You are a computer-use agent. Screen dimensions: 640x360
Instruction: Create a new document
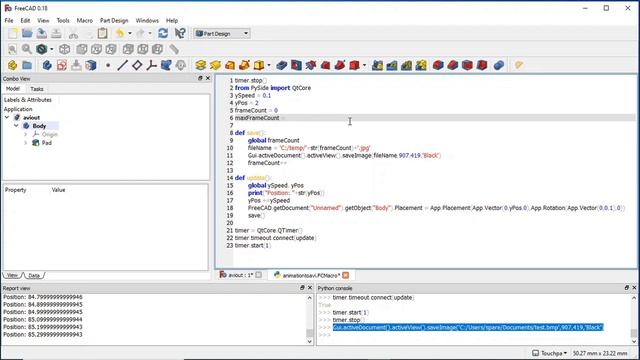pyautogui.click(x=13, y=33)
